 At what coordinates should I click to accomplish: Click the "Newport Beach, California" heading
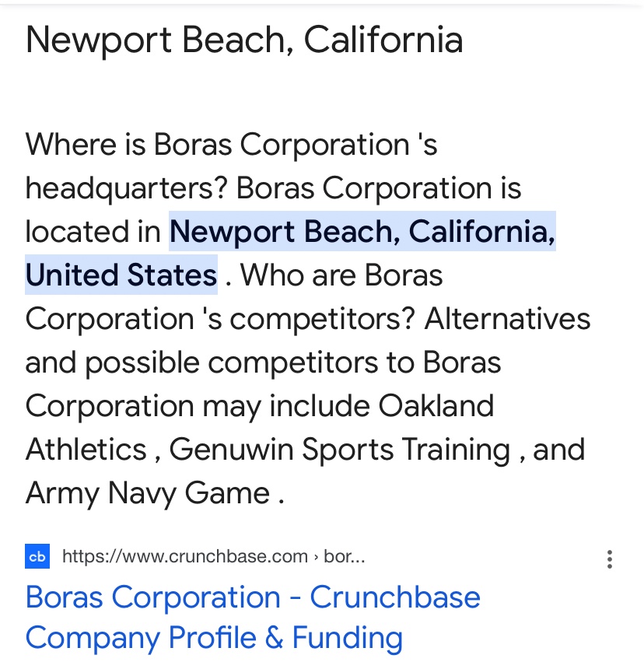[x=244, y=40]
